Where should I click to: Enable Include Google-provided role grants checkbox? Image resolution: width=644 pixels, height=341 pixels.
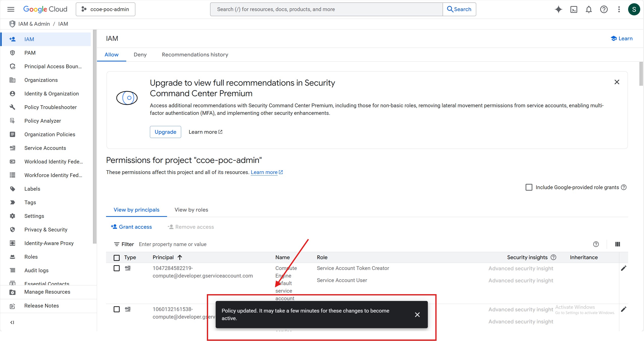click(x=529, y=187)
